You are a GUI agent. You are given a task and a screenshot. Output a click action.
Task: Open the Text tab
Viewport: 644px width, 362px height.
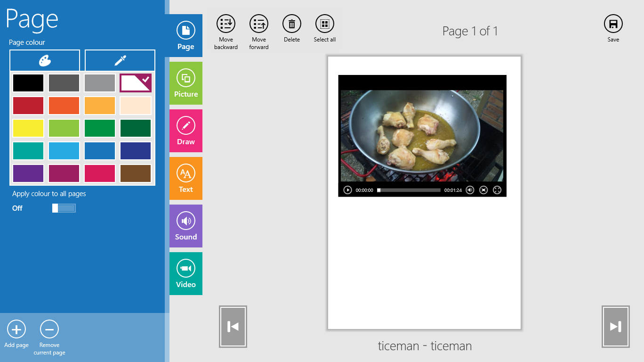tap(186, 178)
